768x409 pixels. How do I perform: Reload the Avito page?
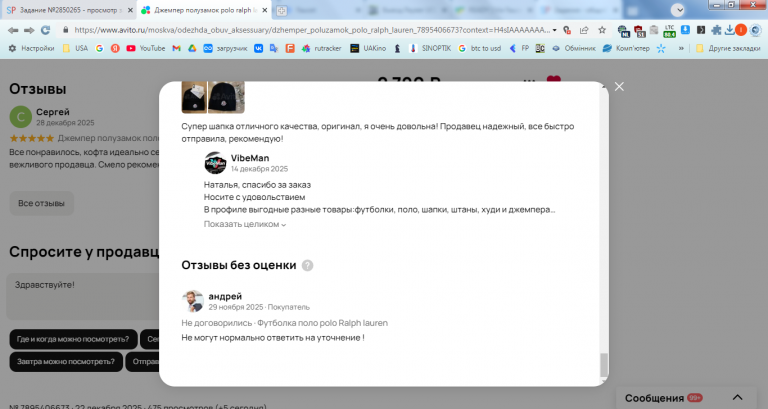46,30
